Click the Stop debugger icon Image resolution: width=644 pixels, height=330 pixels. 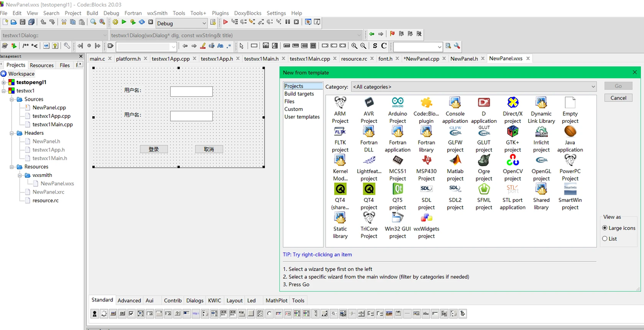tap(296, 22)
